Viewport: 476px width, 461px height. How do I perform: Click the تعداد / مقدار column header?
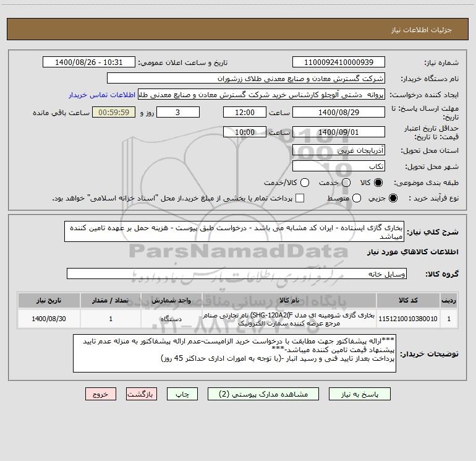[x=111, y=300]
